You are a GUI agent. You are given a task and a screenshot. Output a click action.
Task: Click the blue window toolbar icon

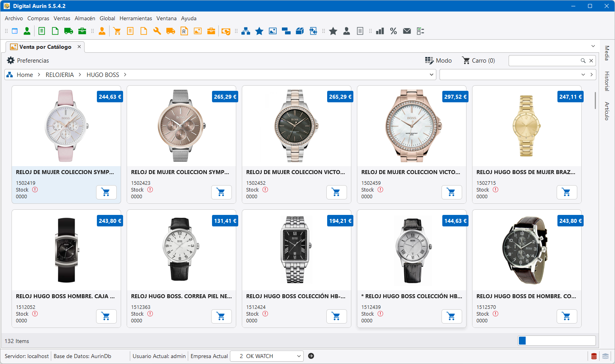pos(15,31)
